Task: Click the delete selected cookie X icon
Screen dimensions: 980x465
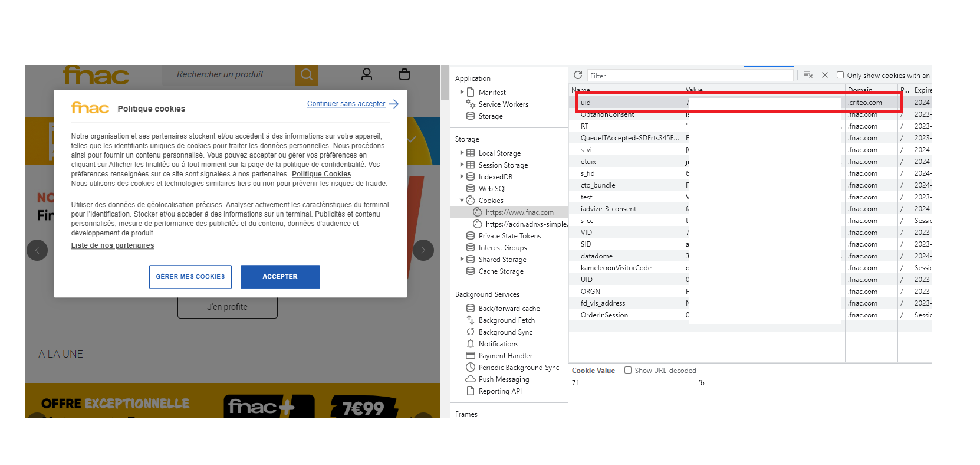Action: 825,75
